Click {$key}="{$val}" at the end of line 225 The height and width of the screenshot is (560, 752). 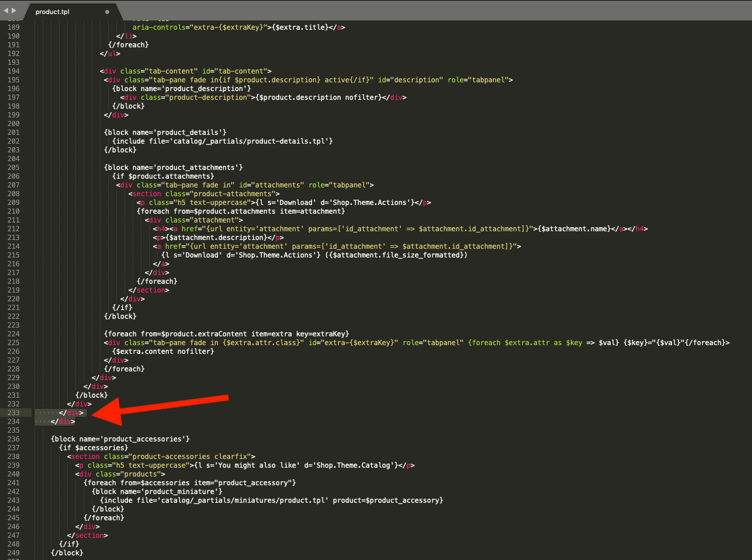[x=653, y=343]
